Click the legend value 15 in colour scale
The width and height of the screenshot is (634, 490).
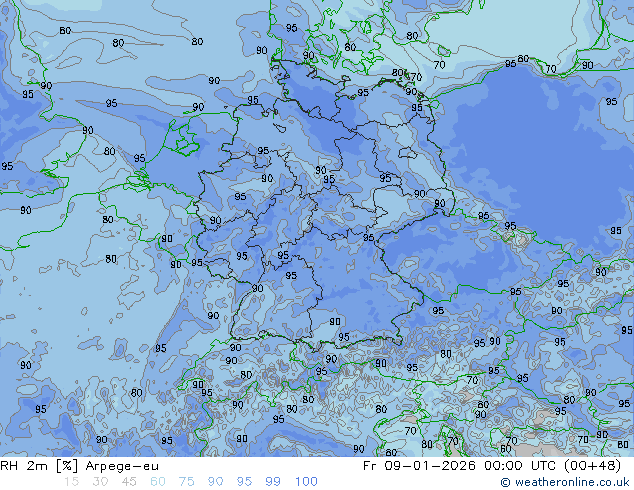point(71,482)
